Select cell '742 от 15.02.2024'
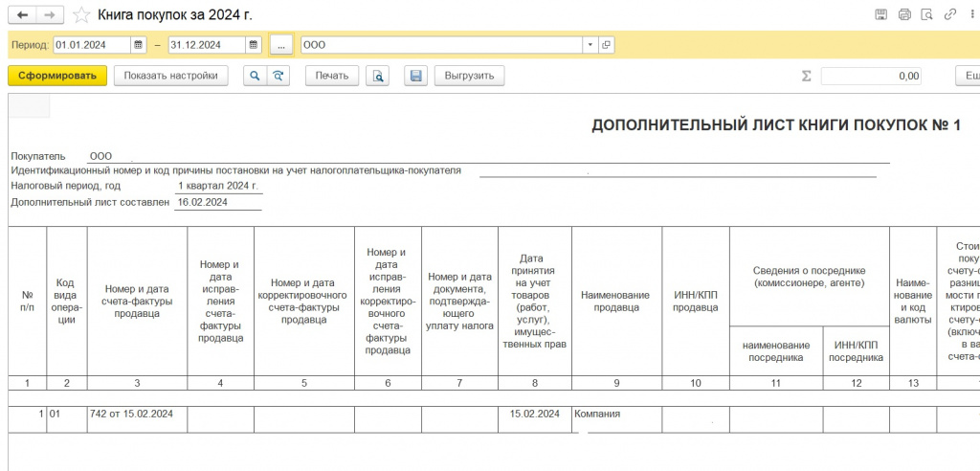 (137, 419)
